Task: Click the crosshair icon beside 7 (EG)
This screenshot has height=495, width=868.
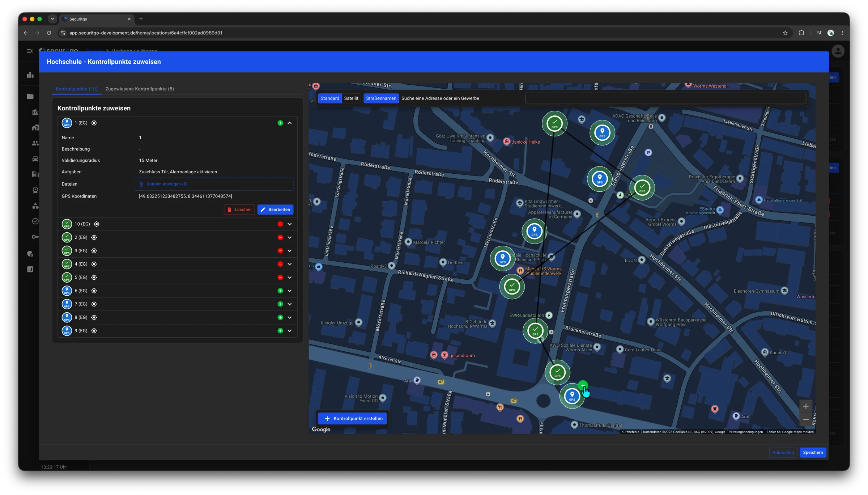Action: tap(94, 304)
